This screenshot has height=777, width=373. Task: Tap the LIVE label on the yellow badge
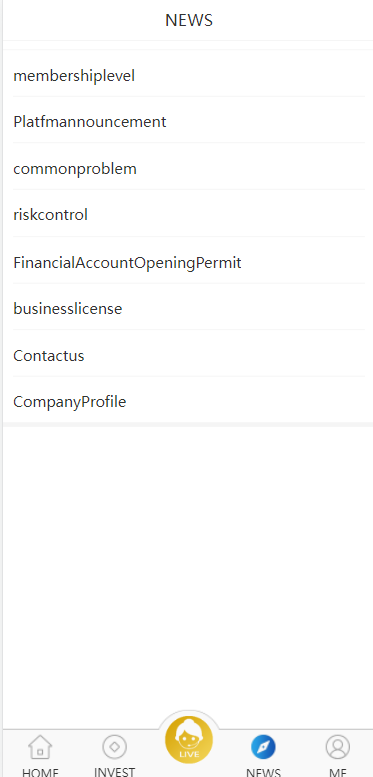click(x=189, y=754)
